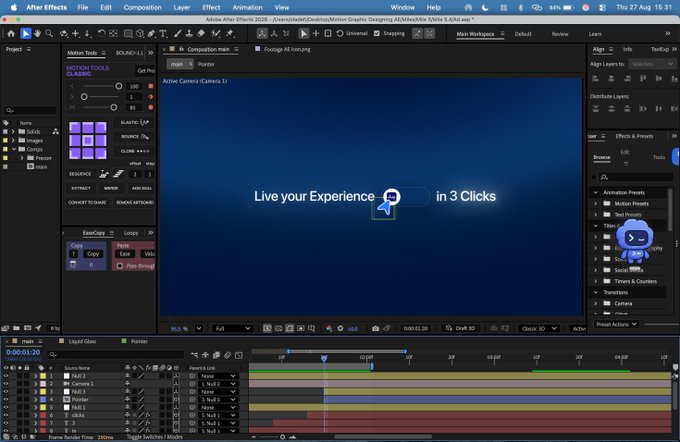This screenshot has width=680, height=442.
Task: Click the Motion Tools anchor point grid
Action: point(88,140)
